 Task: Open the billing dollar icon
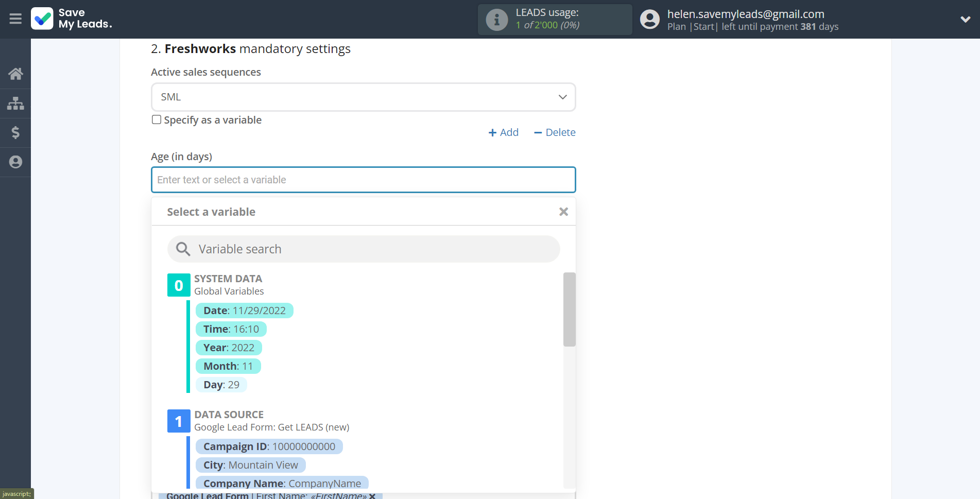[15, 132]
